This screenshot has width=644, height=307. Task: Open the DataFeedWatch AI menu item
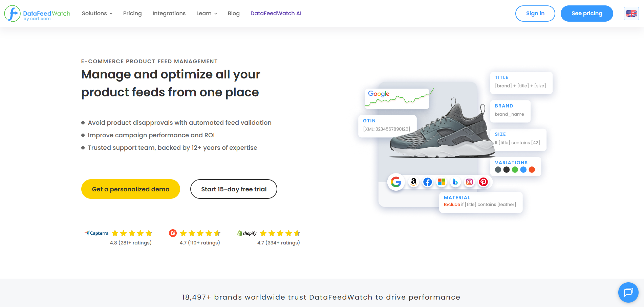276,14
